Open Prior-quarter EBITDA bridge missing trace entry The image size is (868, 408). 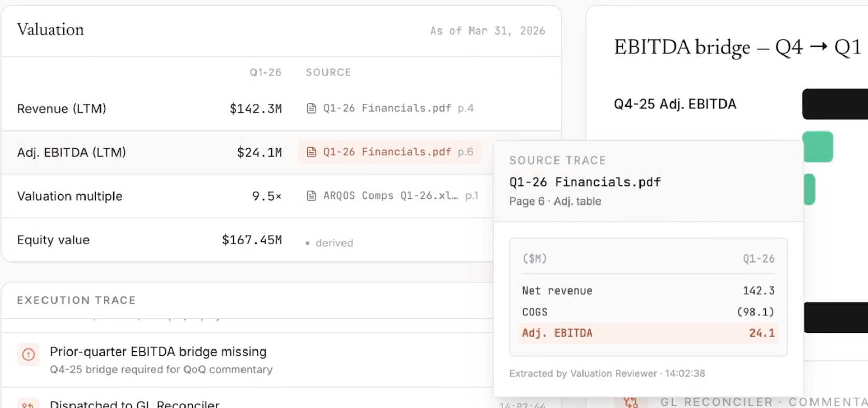tap(247, 360)
